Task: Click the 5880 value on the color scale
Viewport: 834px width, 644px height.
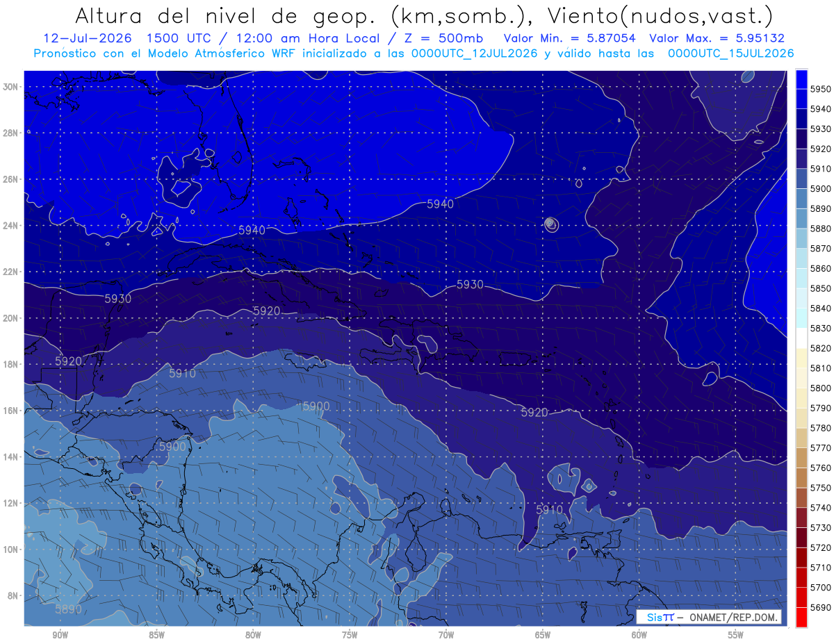Action: pos(821,228)
